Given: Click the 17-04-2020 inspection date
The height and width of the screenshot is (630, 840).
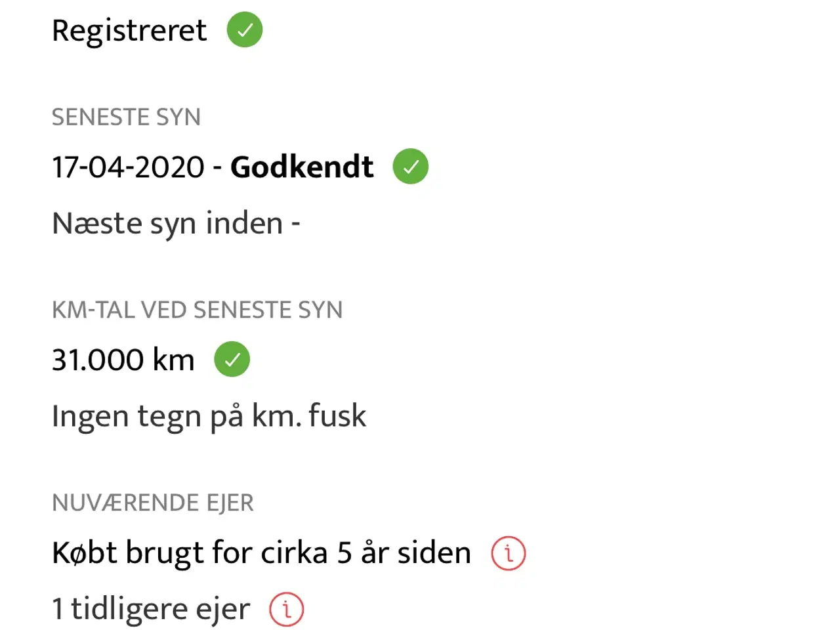Looking at the screenshot, I should point(129,167).
